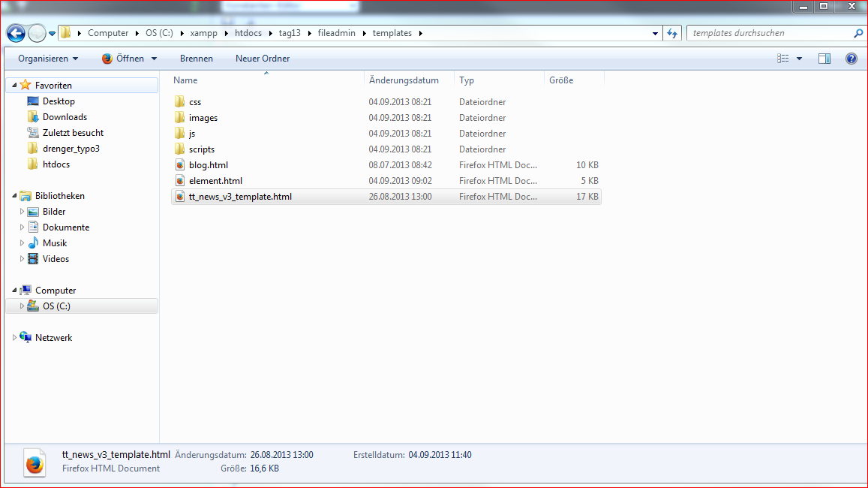The image size is (868, 488).
Task: Click the OS (C:) drive icon
Action: 33,306
